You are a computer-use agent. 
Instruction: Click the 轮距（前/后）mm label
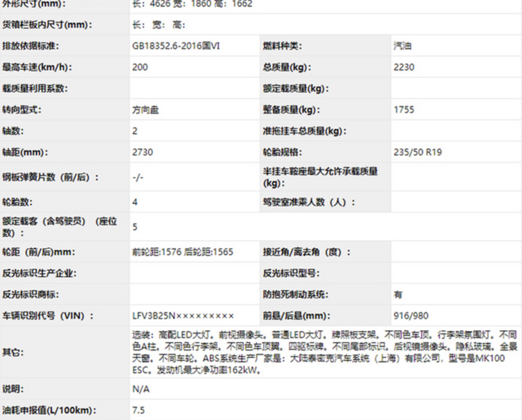39,252
